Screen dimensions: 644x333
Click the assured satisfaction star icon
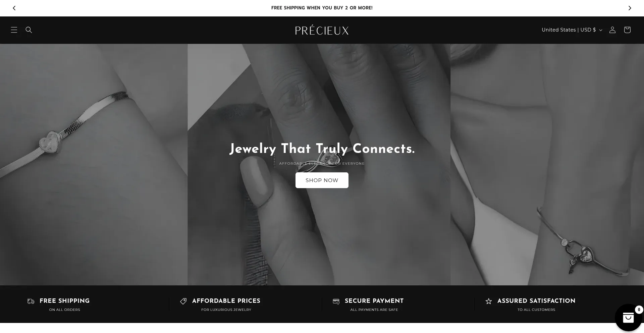489,301
